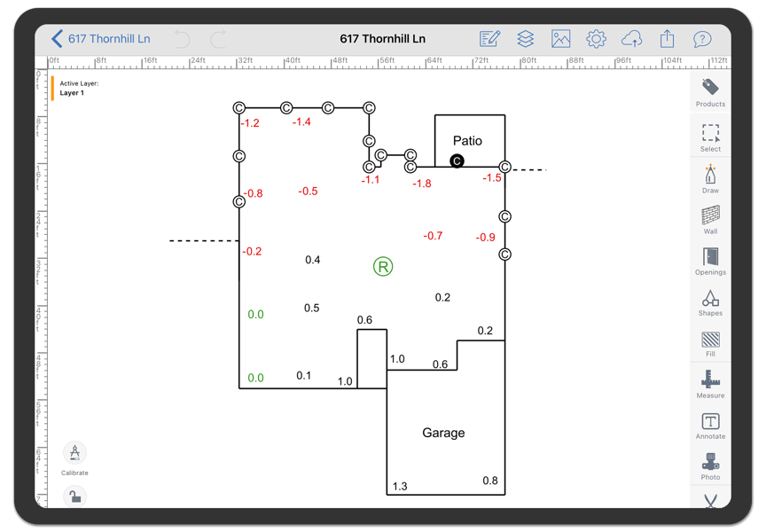This screenshot has height=532, width=766.
Task: Select the filled black C point
Action: pyautogui.click(x=457, y=161)
